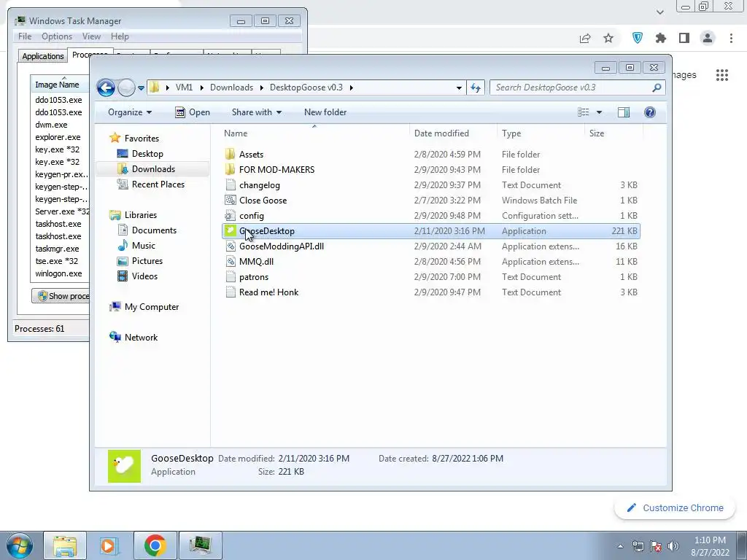
Task: Open the Explorer help icon
Action: (650, 112)
